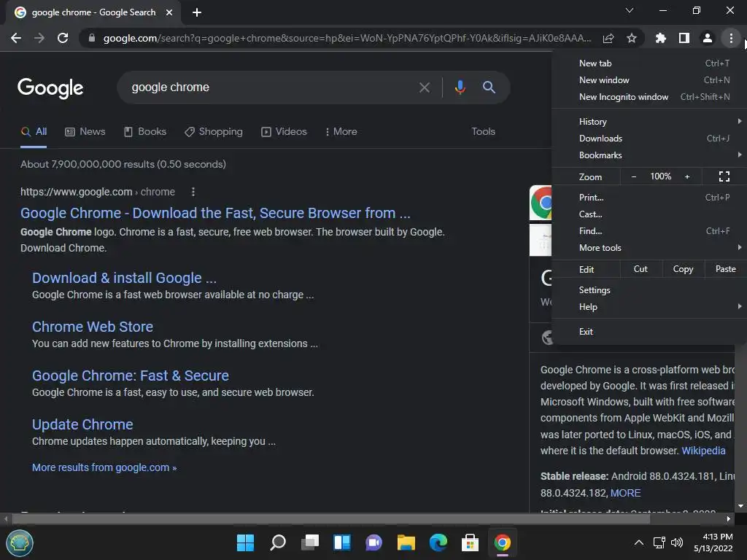747x560 pixels.
Task: Open Settings from Chrome menu
Action: [x=649, y=290]
